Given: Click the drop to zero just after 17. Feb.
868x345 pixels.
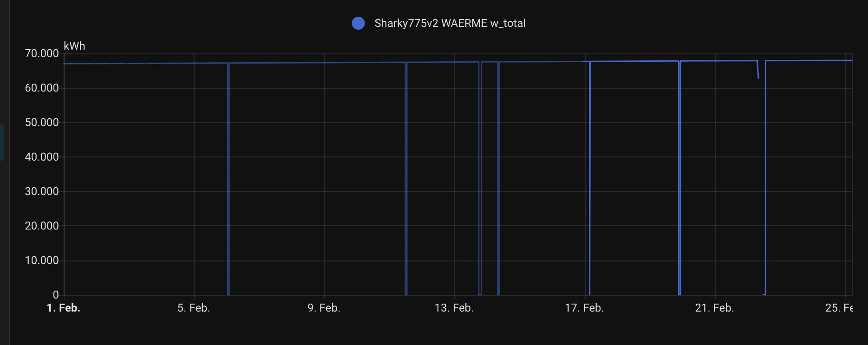Looking at the screenshot, I should [x=589, y=178].
